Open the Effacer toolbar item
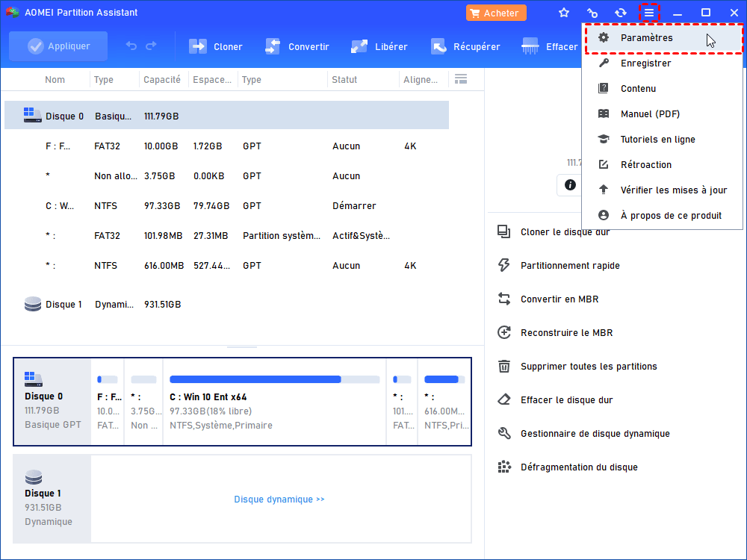This screenshot has height=560, width=747. [x=549, y=46]
